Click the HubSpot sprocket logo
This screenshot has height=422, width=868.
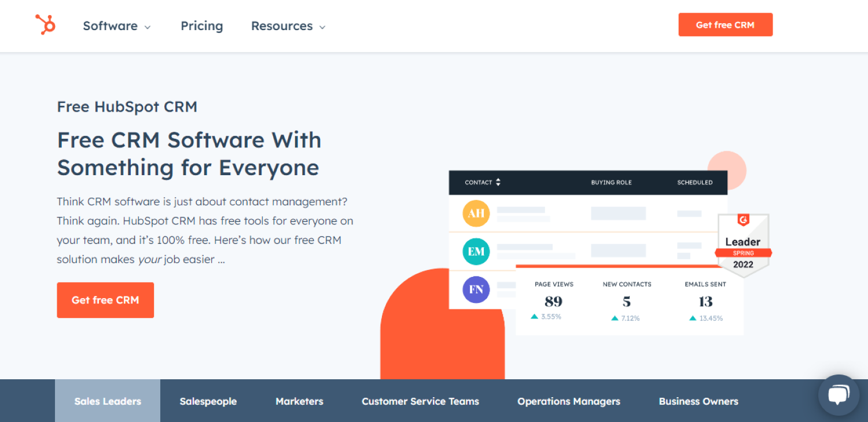pyautogui.click(x=45, y=25)
